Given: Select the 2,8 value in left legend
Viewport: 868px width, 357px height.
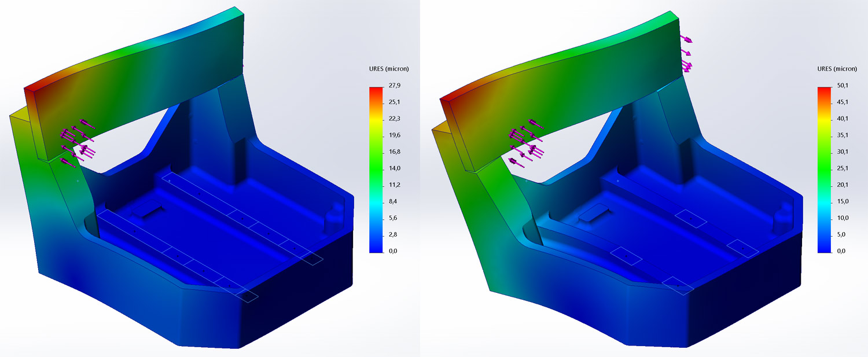Looking at the screenshot, I should click(394, 234).
